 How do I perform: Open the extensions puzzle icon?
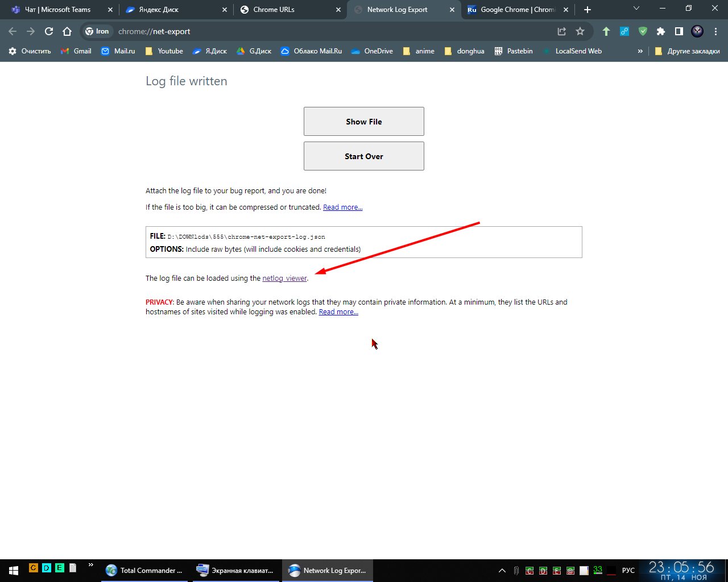pyautogui.click(x=660, y=31)
